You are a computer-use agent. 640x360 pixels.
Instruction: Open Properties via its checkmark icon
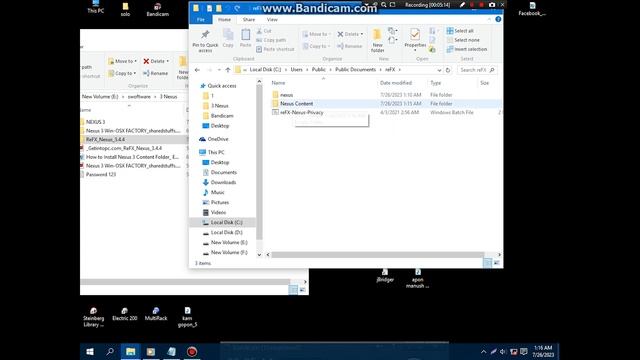tap(415, 35)
